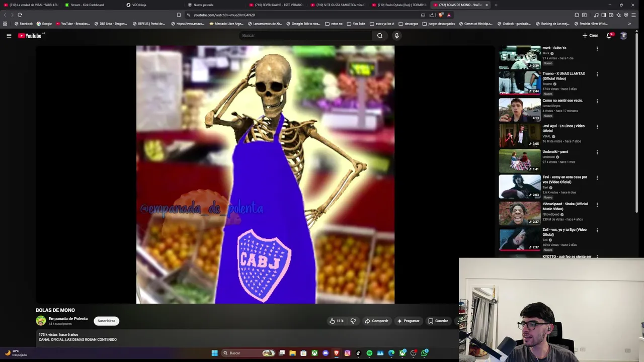Open File Explorer from the taskbar
Image resolution: width=644 pixels, height=362 pixels.
coord(292,353)
